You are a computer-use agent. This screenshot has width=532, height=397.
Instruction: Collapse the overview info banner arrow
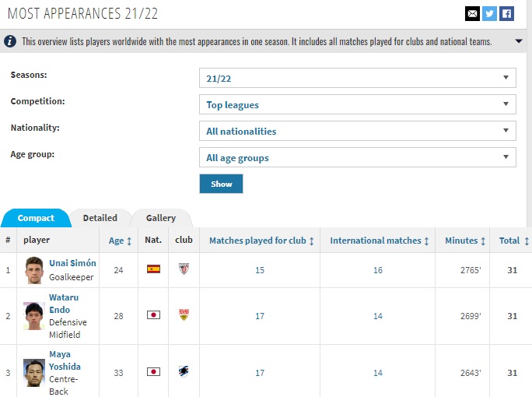click(x=519, y=41)
